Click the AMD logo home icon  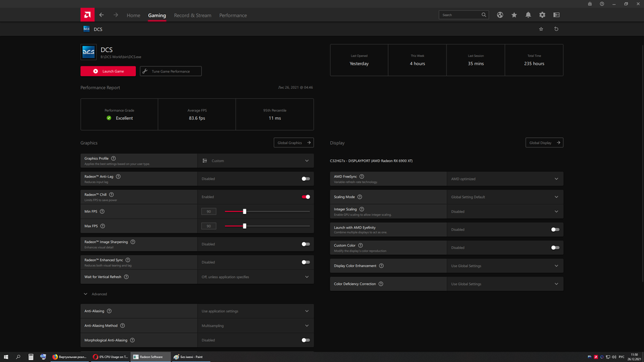(x=86, y=15)
